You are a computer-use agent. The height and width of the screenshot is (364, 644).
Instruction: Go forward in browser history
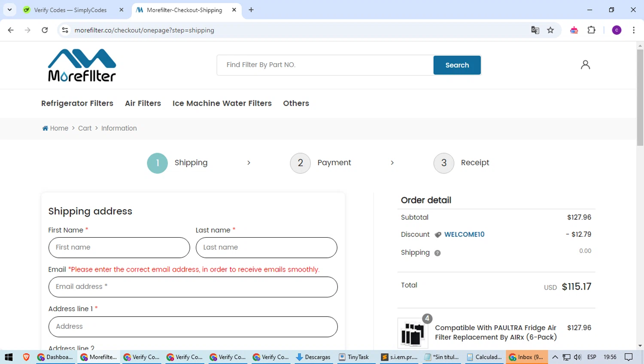click(x=27, y=30)
